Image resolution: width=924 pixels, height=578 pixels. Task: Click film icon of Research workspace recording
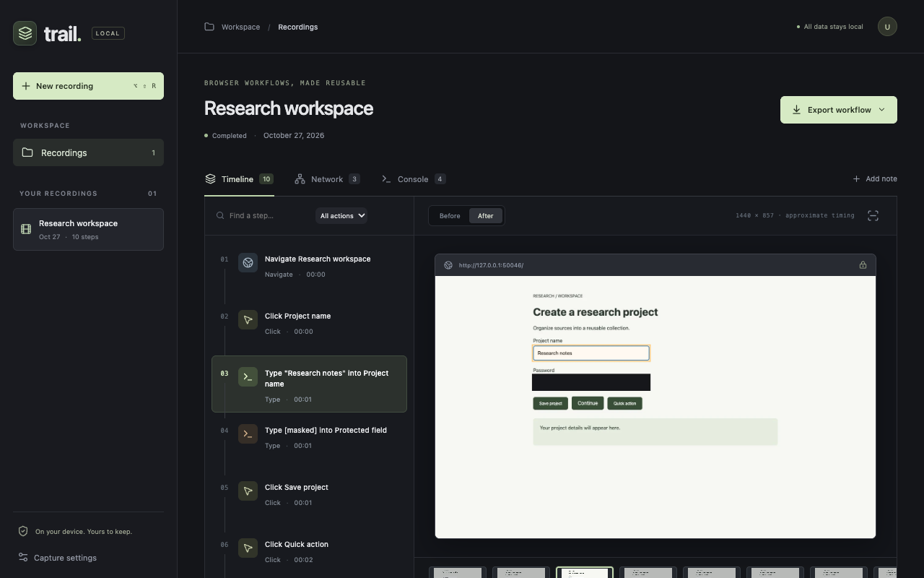tap(26, 229)
